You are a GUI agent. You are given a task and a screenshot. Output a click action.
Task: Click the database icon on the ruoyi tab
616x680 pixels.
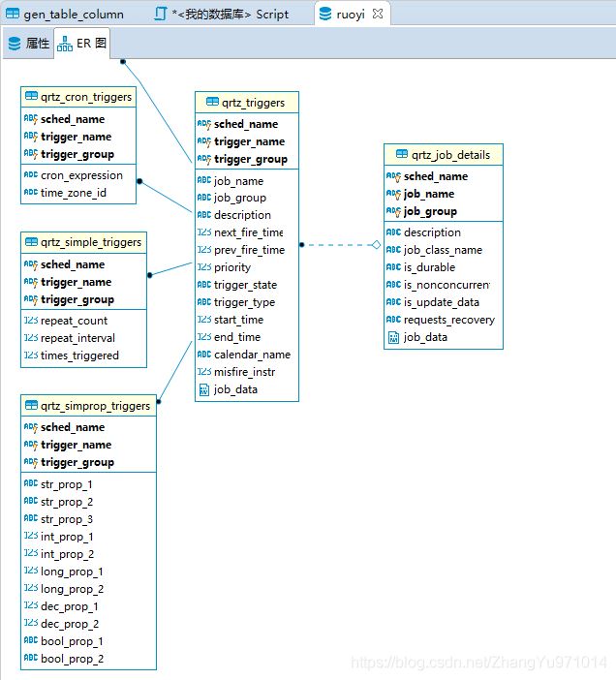point(325,14)
